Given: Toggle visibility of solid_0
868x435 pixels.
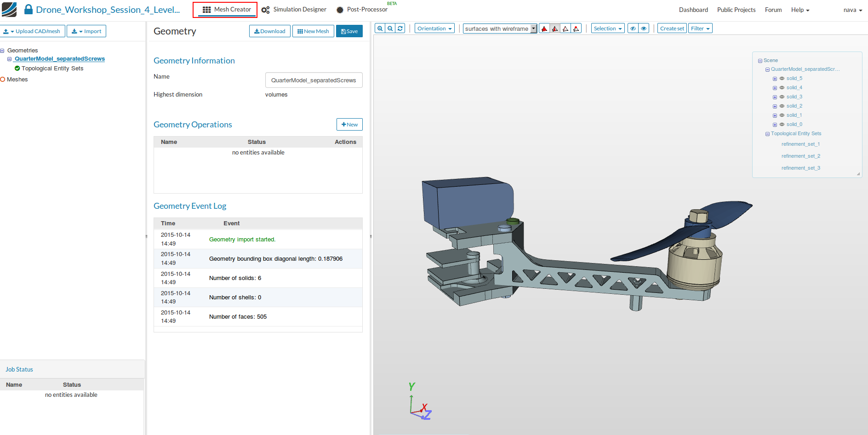Looking at the screenshot, I should (782, 125).
